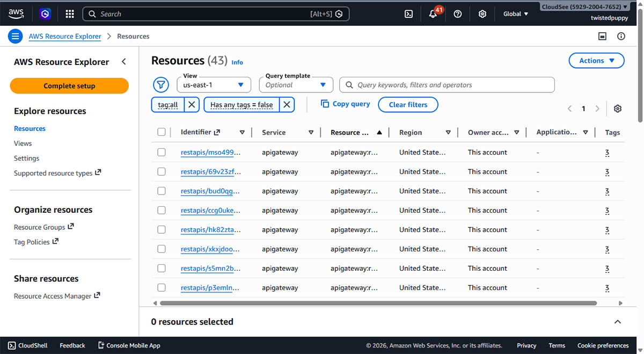Check the restapis/hk82zta row checkbox
Image resolution: width=644 pixels, height=354 pixels.
pos(162,230)
